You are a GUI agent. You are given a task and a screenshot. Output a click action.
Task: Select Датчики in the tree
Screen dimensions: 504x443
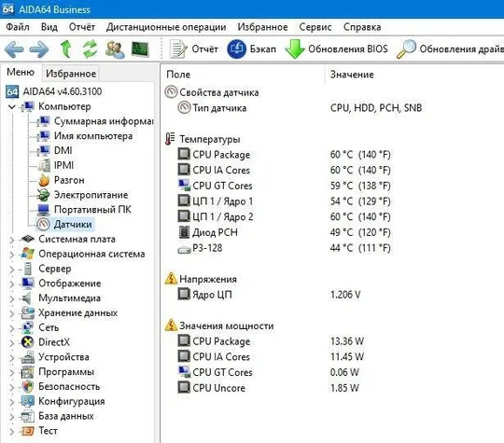tap(65, 224)
